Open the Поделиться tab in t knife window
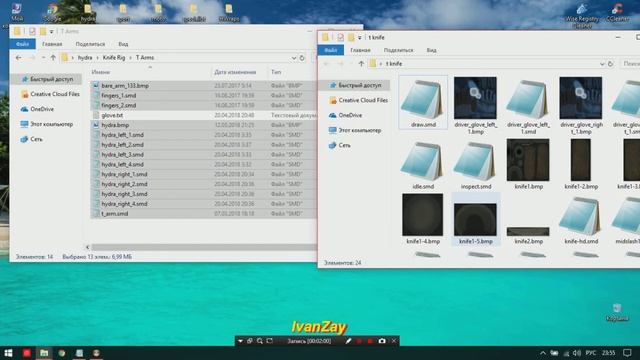This screenshot has width=640, height=360. (398, 50)
